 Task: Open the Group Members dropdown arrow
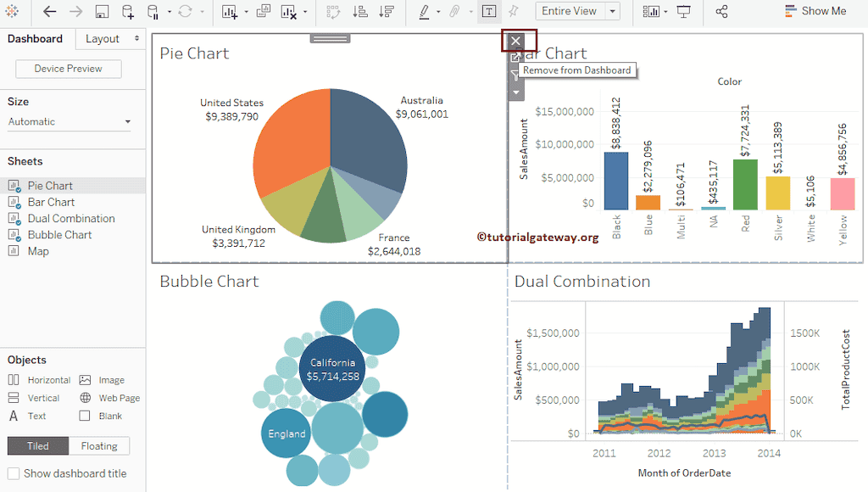pyautogui.click(x=470, y=12)
